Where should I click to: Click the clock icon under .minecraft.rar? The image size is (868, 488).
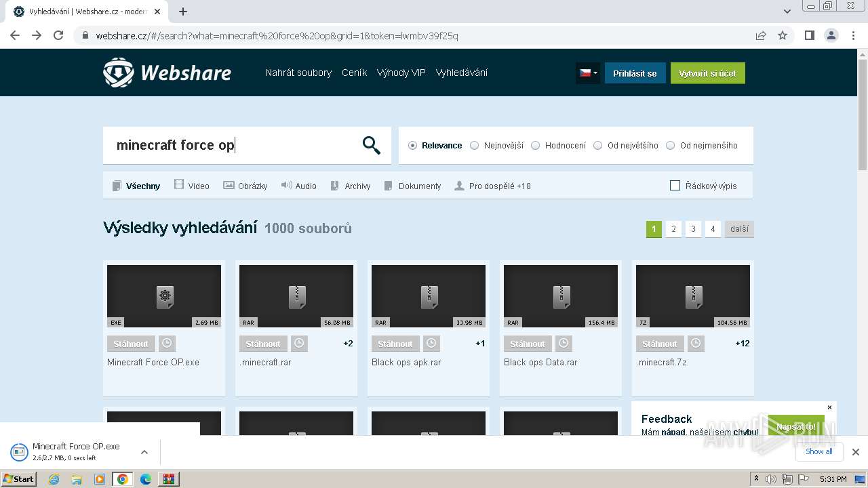[x=299, y=344]
